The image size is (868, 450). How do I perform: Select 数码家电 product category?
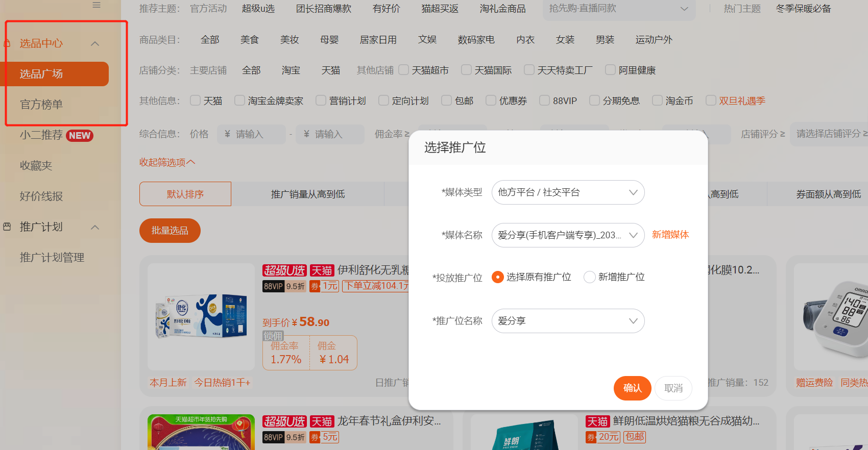476,40
